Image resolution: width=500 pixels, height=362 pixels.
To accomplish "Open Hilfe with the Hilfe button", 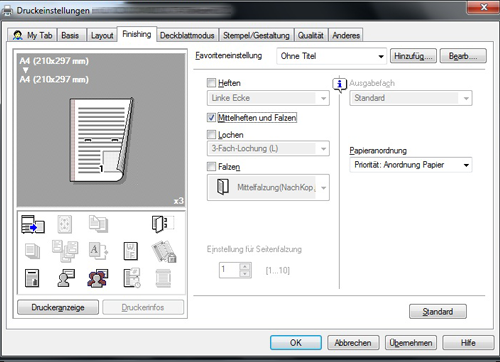I will point(468,342).
